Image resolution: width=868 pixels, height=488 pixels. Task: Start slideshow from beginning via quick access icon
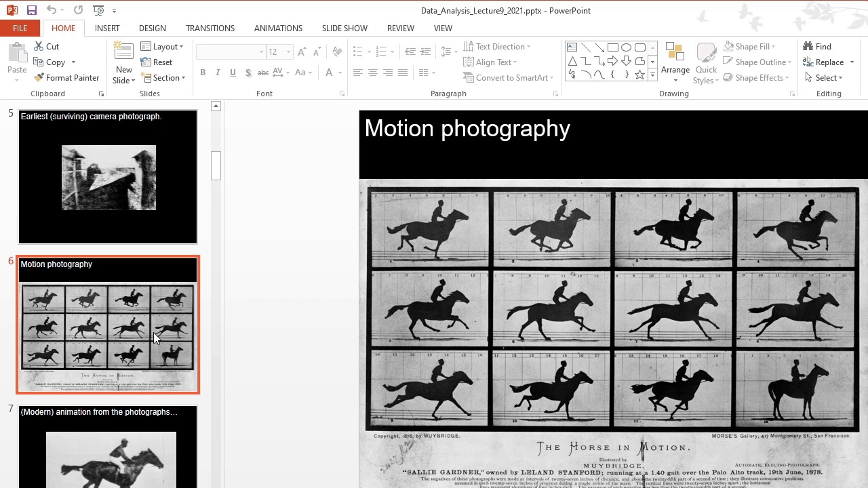pyautogui.click(x=99, y=10)
